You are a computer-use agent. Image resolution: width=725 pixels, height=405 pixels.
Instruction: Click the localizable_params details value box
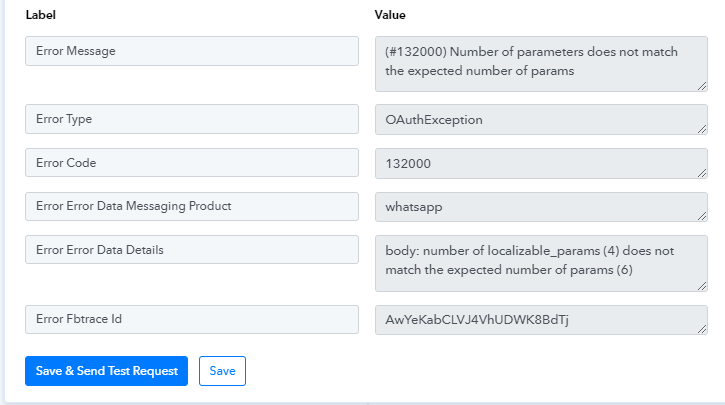pos(540,263)
